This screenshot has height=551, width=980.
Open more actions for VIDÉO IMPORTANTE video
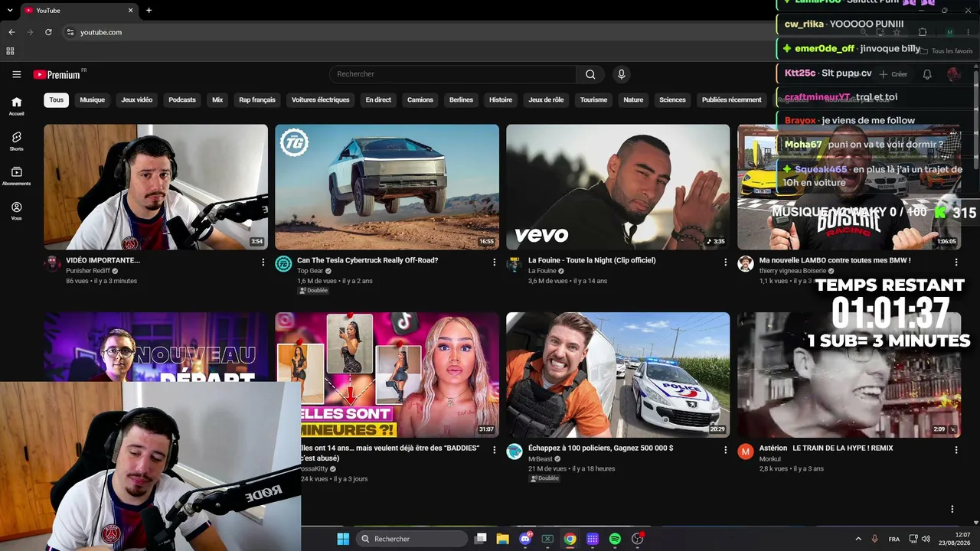point(263,262)
